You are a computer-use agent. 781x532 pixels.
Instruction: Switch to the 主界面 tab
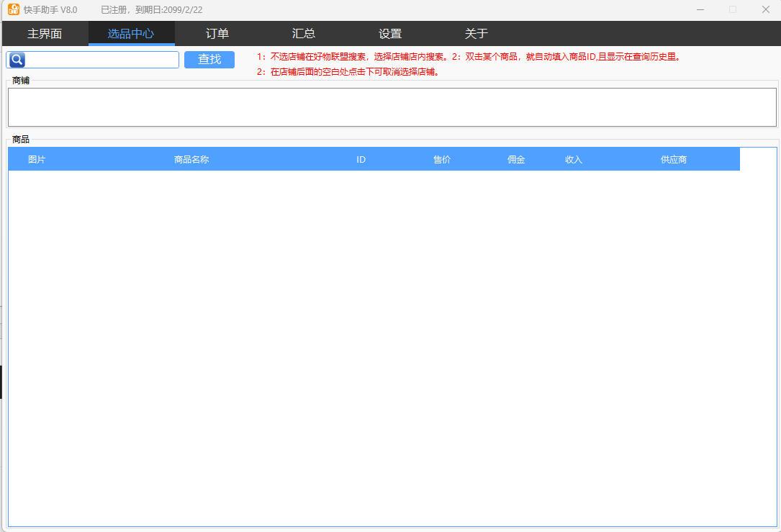[45, 34]
